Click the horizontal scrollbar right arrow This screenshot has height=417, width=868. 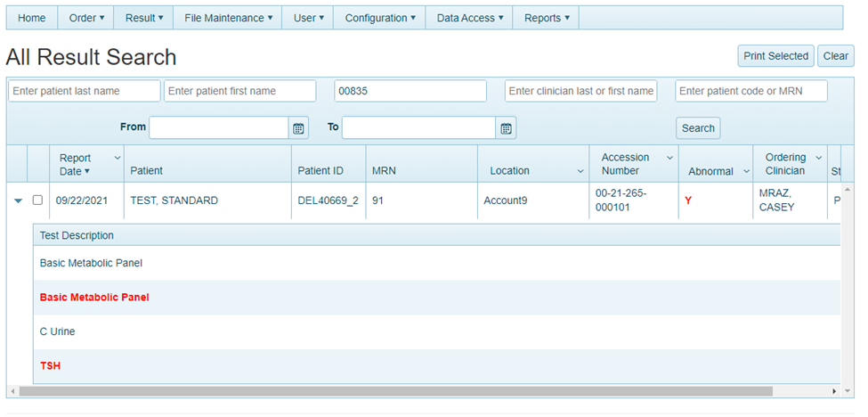[x=834, y=391]
